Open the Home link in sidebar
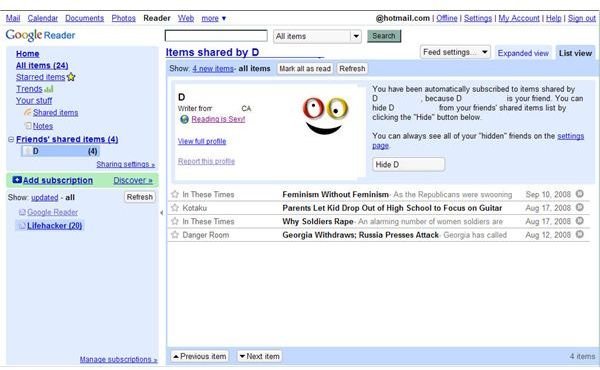 28,54
